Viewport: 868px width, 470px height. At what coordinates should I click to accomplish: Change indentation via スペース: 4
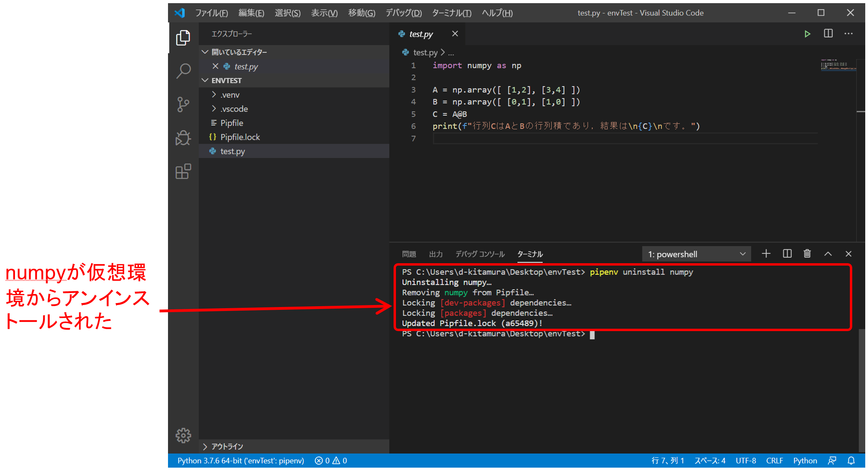click(x=709, y=461)
